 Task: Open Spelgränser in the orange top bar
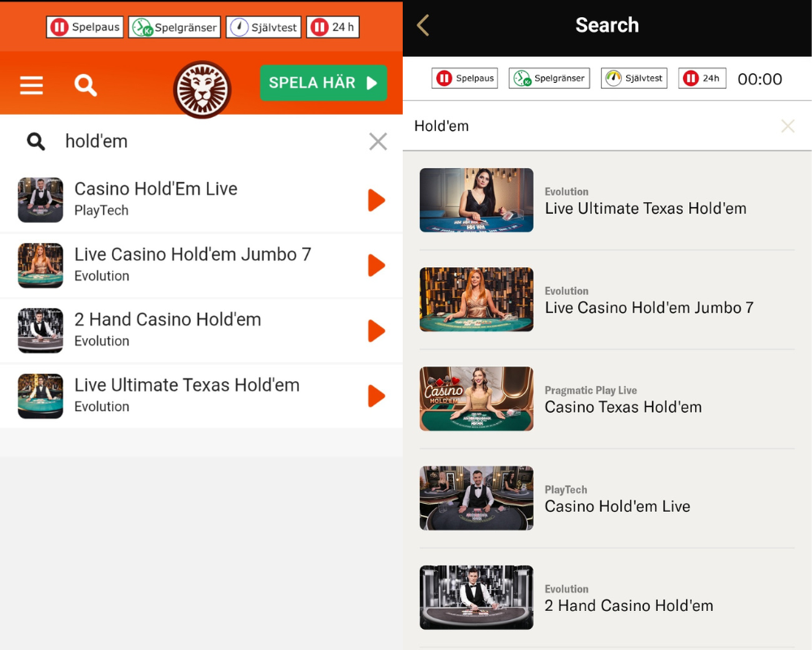[175, 27]
